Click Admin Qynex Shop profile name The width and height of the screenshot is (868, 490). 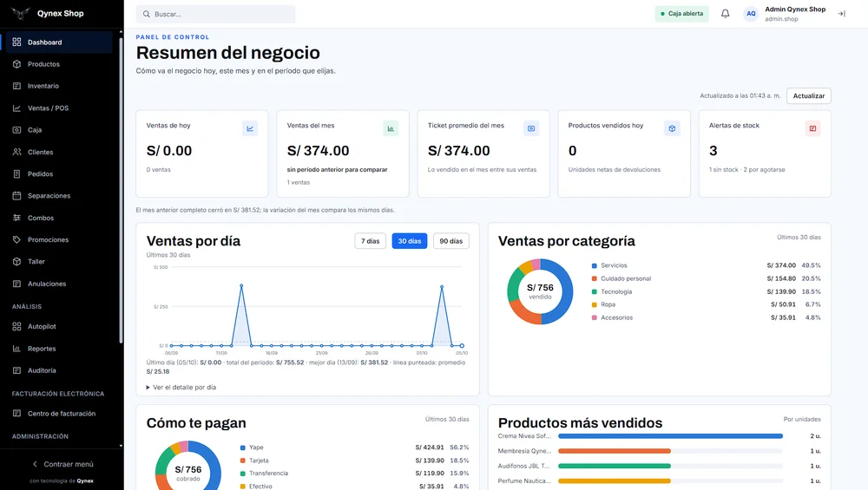tap(795, 10)
